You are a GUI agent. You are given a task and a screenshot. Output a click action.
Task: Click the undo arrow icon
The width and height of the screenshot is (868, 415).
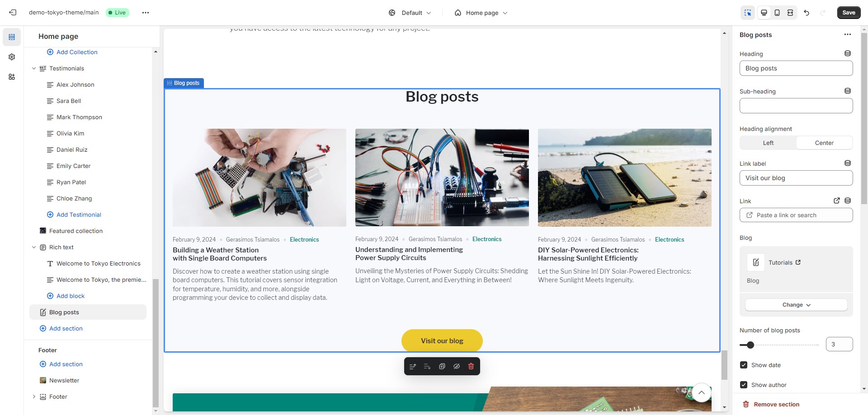click(807, 13)
